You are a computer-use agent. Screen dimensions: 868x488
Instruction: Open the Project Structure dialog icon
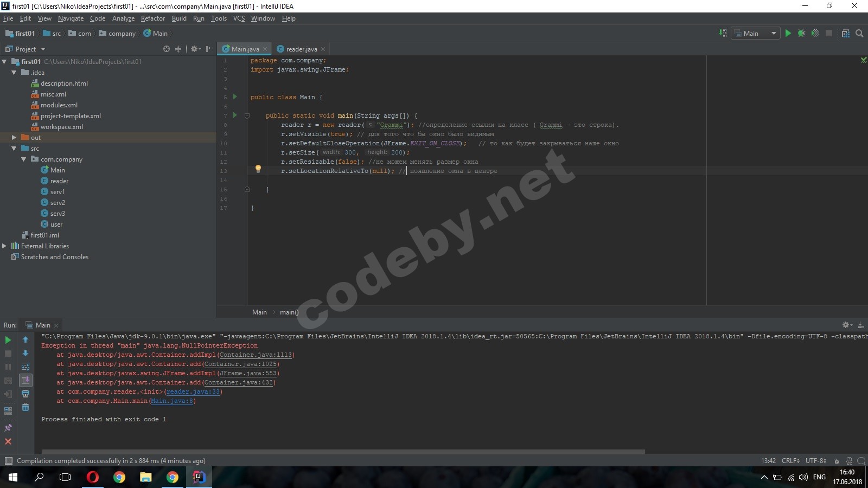tap(845, 33)
